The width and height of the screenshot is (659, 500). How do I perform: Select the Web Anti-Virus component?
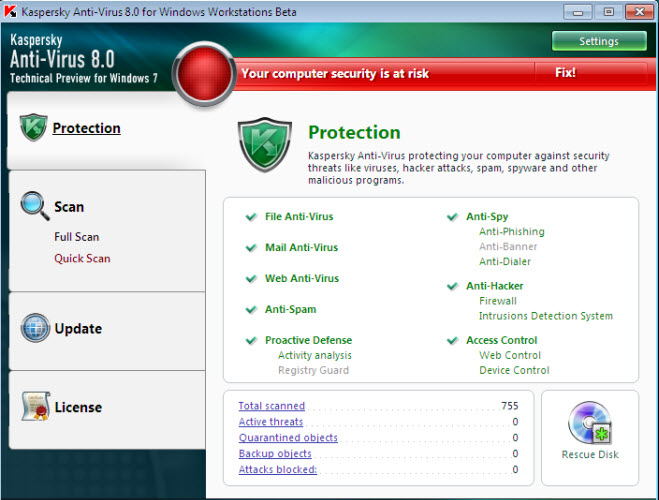tap(302, 279)
